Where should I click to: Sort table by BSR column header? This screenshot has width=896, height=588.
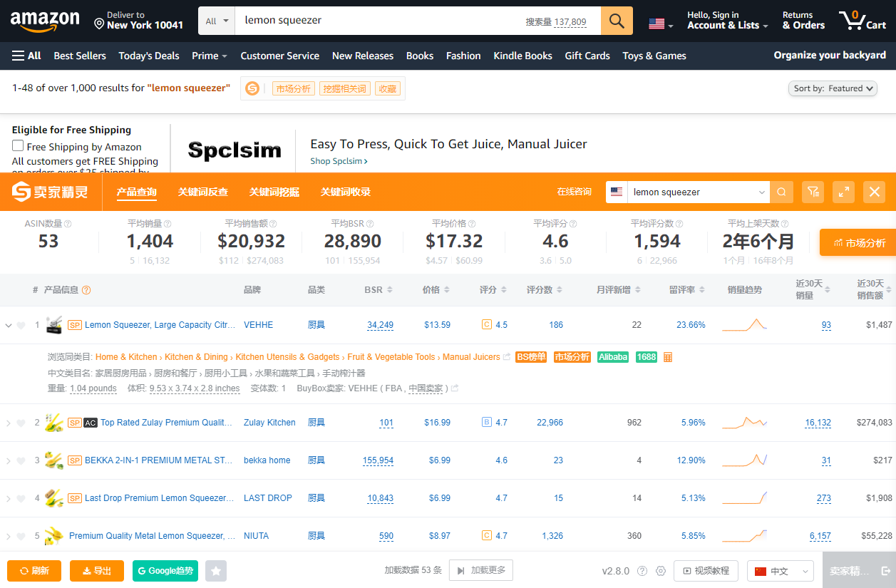378,290
